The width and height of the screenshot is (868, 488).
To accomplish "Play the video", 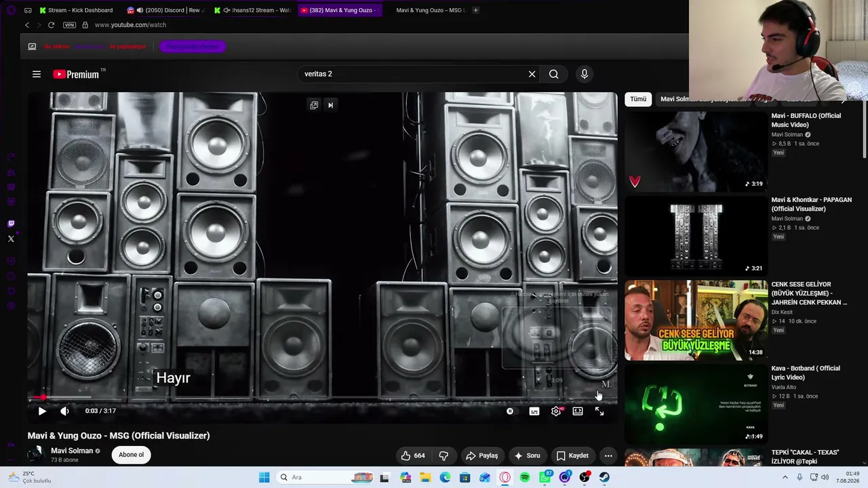I will click(42, 411).
